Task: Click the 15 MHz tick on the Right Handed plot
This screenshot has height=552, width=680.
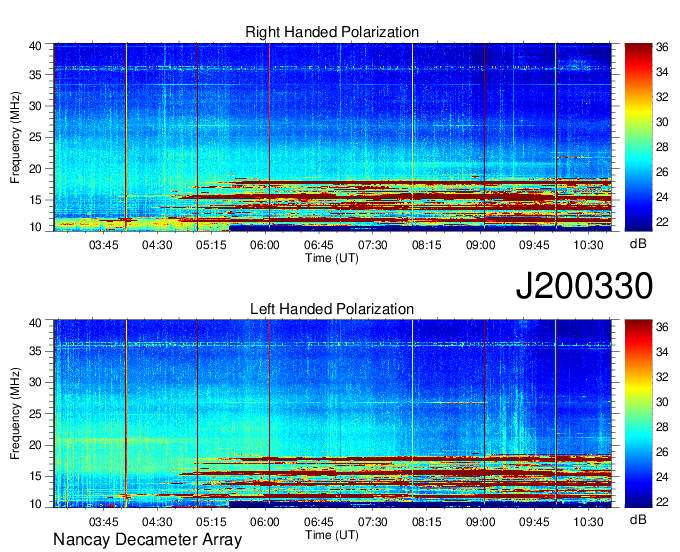Action: (35, 200)
